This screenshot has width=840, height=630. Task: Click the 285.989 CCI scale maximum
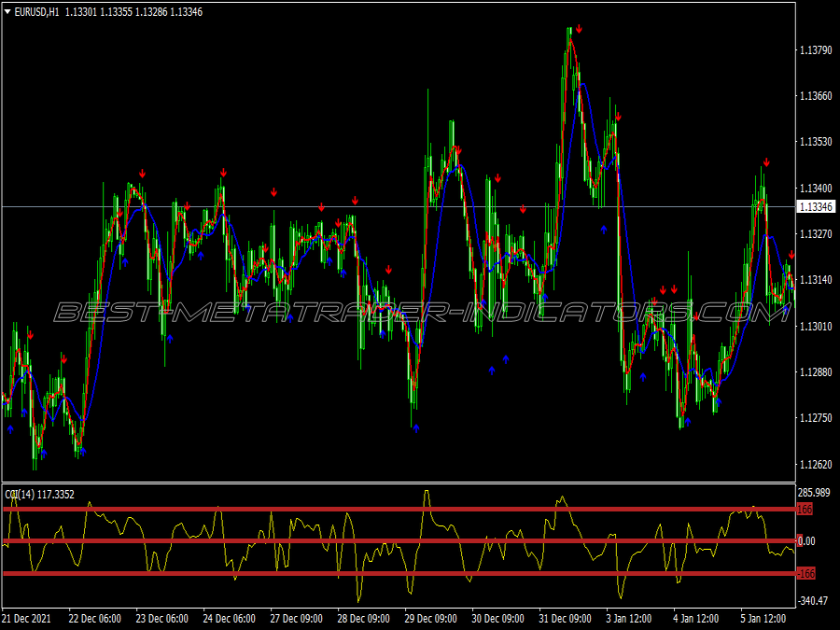[814, 493]
